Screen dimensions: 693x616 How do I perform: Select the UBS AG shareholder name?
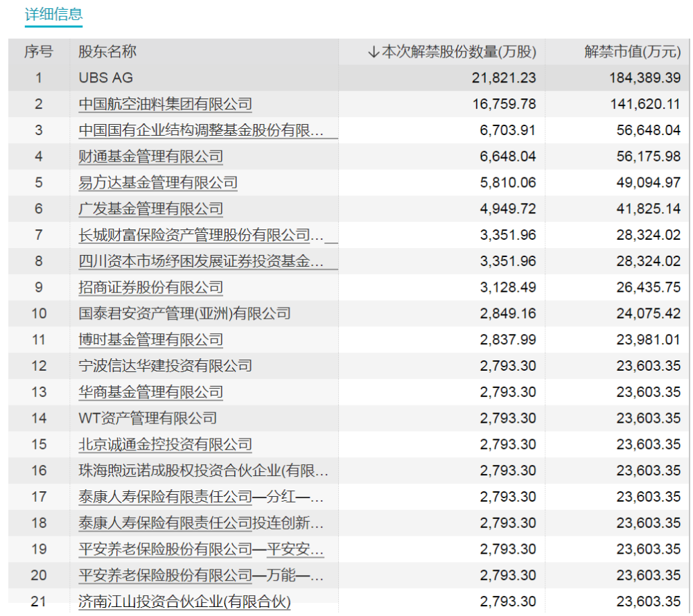[105, 78]
